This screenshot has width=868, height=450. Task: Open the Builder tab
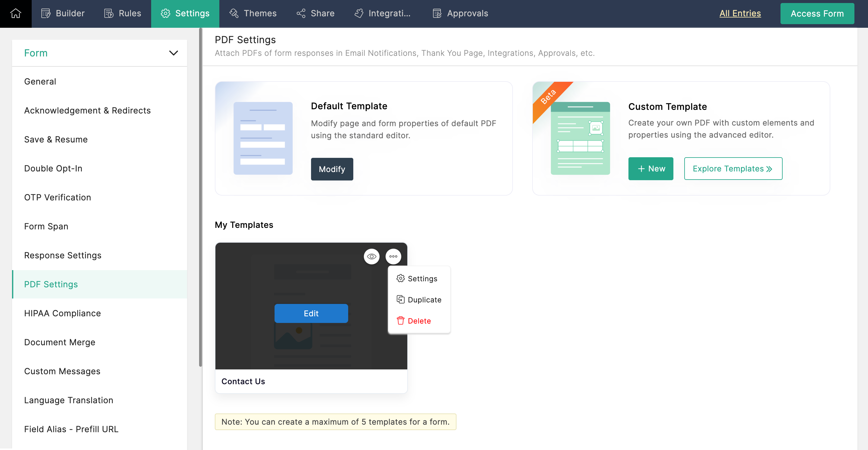(x=63, y=14)
